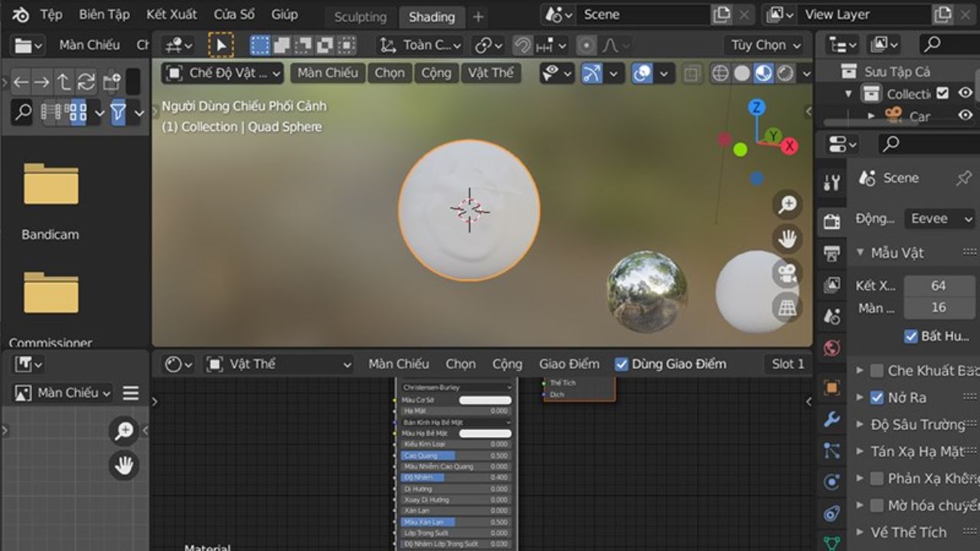Toggle the viewport camera view icon
The width and height of the screenshot is (980, 551).
787,272
